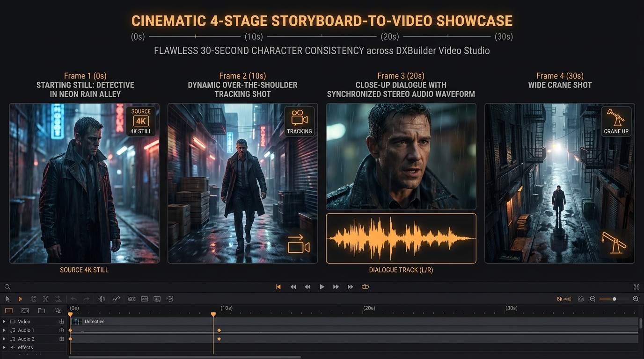Select the pointer selection tool
The image size is (644, 359).
click(x=7, y=299)
